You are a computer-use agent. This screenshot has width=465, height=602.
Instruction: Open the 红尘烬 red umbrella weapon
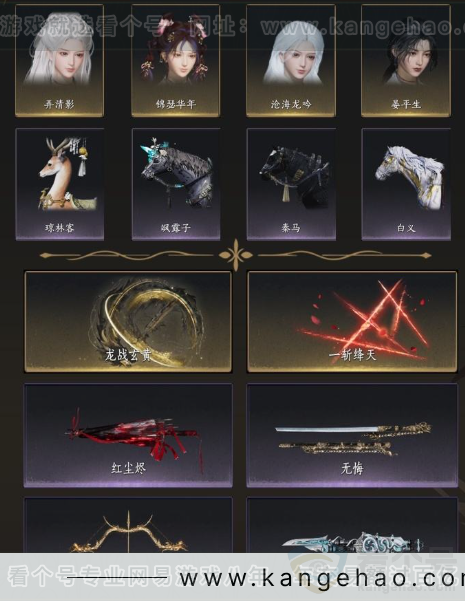click(128, 435)
